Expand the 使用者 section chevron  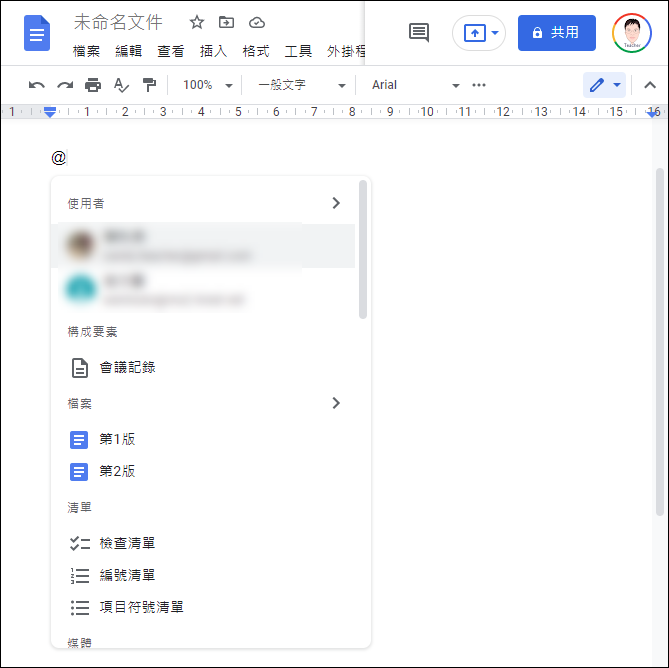click(336, 203)
